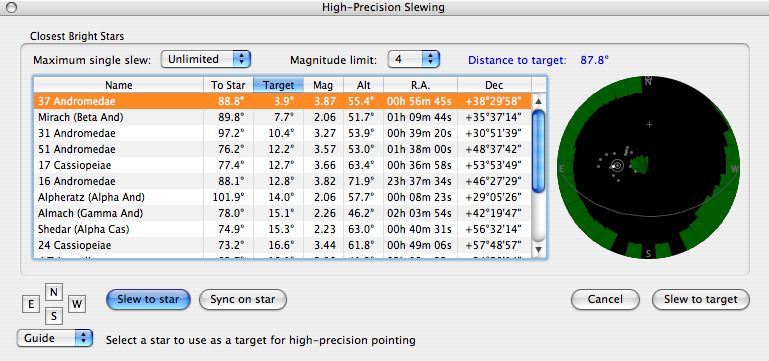Click the Slew to target button

(x=701, y=299)
